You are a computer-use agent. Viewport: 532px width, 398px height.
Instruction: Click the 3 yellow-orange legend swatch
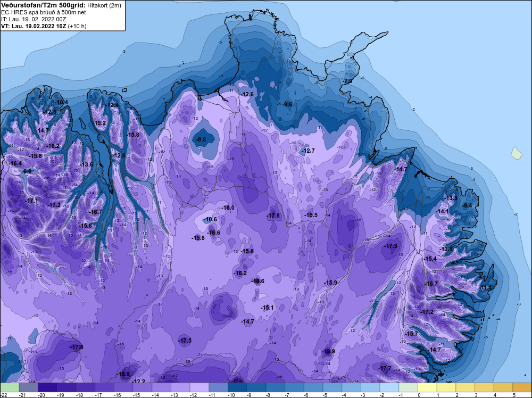coord(485,387)
